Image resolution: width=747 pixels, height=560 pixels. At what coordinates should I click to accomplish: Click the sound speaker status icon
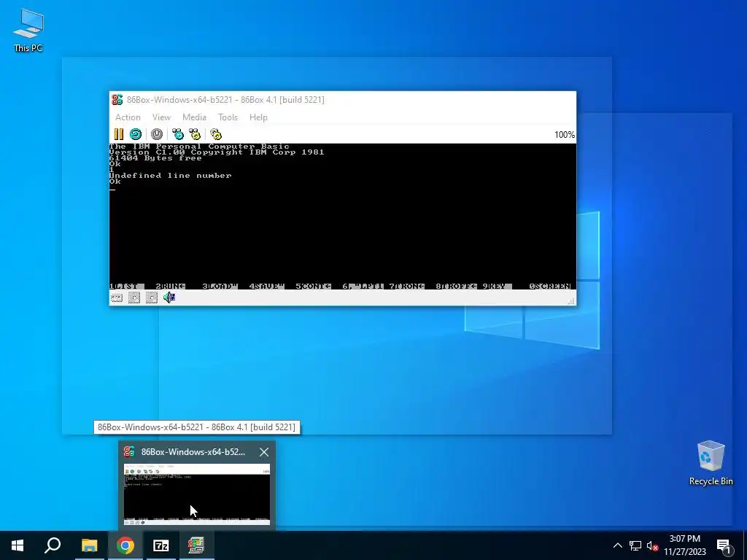click(x=169, y=297)
